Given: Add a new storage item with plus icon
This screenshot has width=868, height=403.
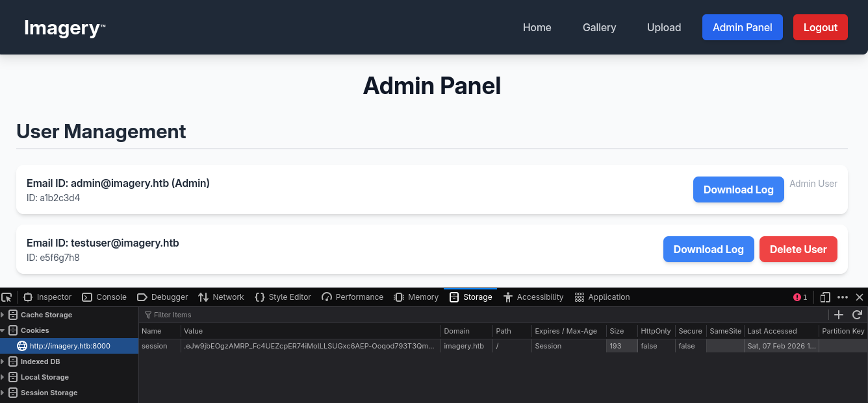Looking at the screenshot, I should click(x=838, y=315).
